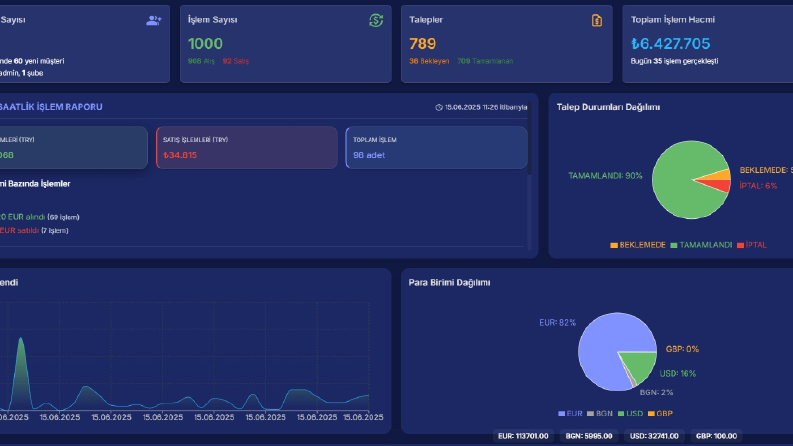Select the Satış İşlemleri (TRY) box
Image resolution: width=793 pixels, height=446 pixels.
tap(247, 148)
